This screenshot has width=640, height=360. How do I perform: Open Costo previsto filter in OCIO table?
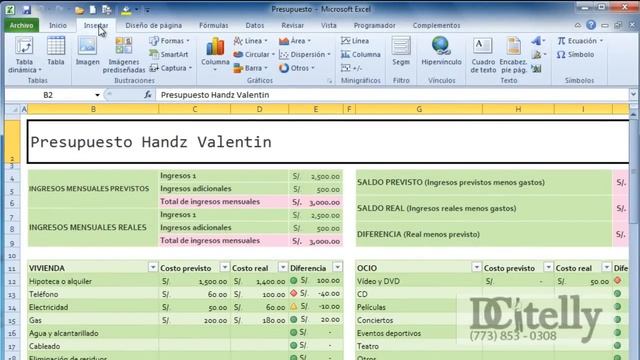(x=548, y=267)
